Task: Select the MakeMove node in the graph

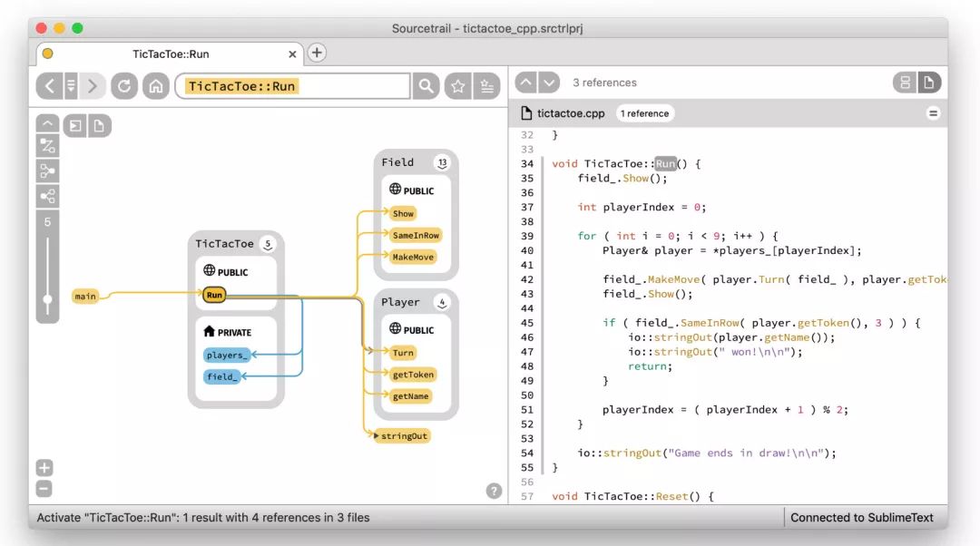Action: coord(413,257)
